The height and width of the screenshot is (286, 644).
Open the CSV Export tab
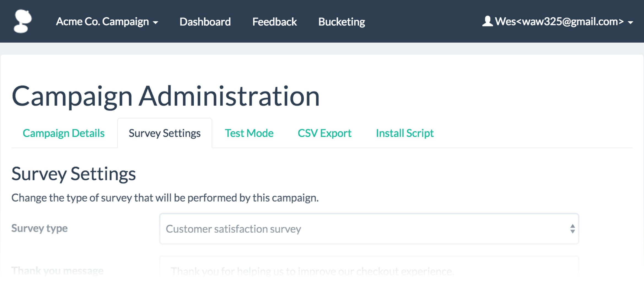[x=324, y=133]
